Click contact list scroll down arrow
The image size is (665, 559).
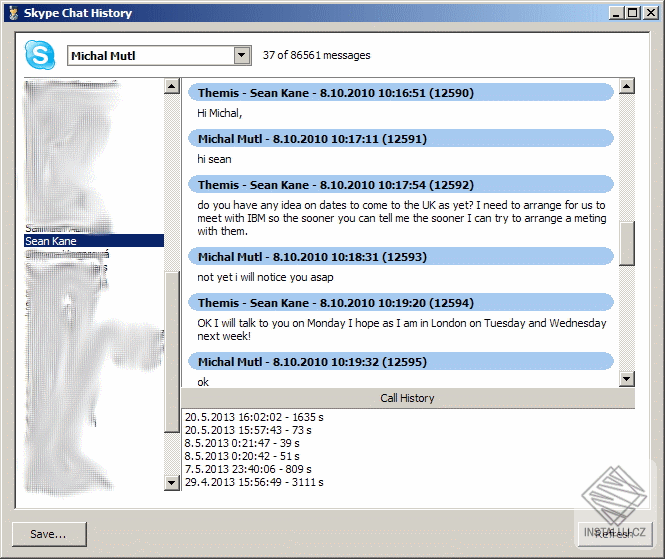[x=172, y=483]
